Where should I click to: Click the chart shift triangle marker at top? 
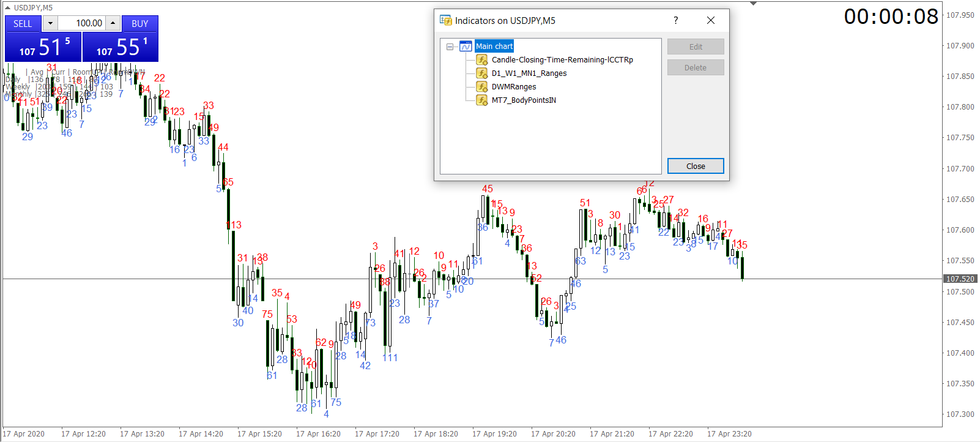coord(754,4)
